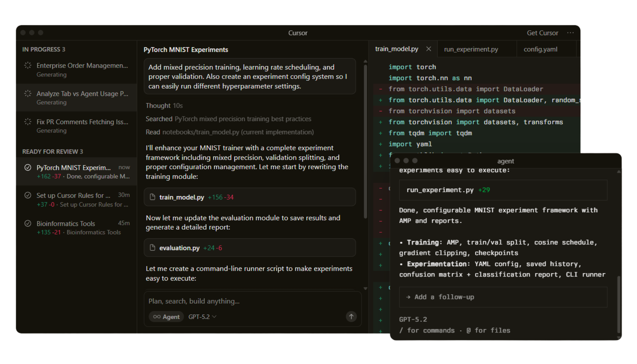Click the file icon beside train_model.py +156

point(153,197)
